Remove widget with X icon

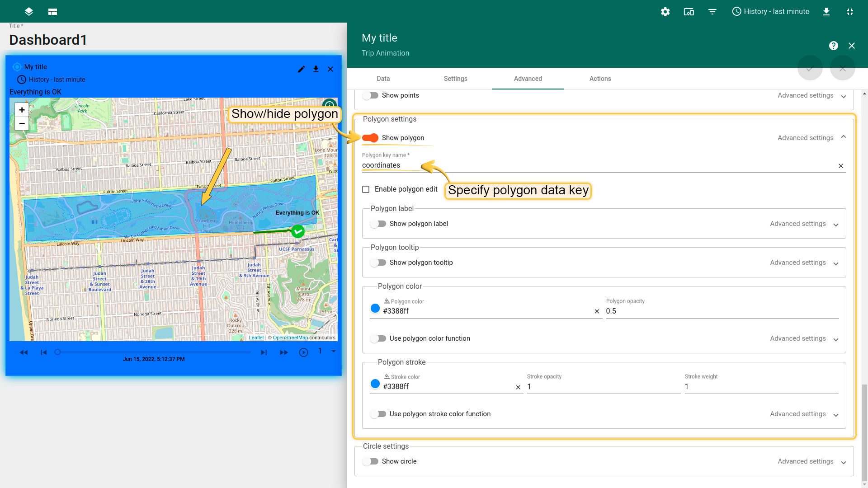pos(330,69)
